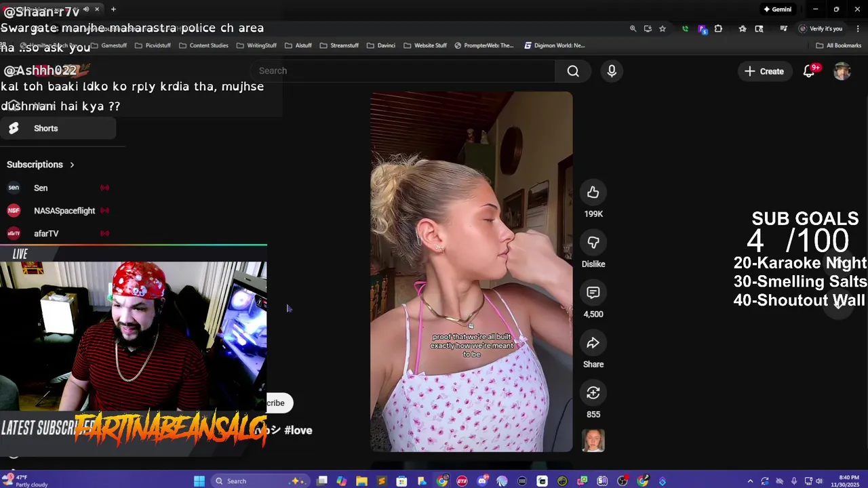This screenshot has height=488, width=868.
Task: Share the current YouTube Short
Action: click(593, 343)
